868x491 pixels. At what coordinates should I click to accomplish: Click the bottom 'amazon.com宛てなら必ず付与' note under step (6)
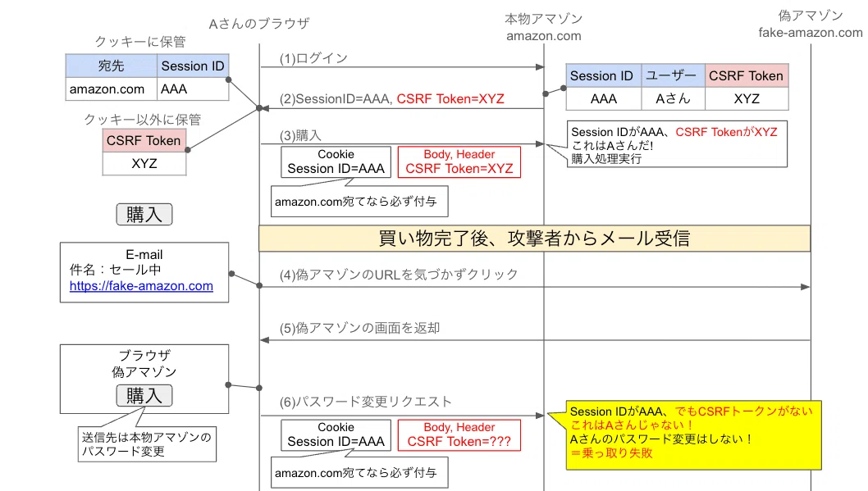(x=359, y=473)
